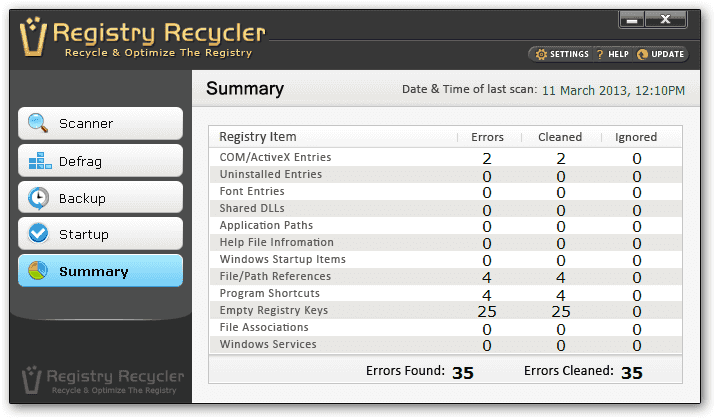
Task: Select the Help File Infromation row label
Action: pyautogui.click(x=276, y=242)
